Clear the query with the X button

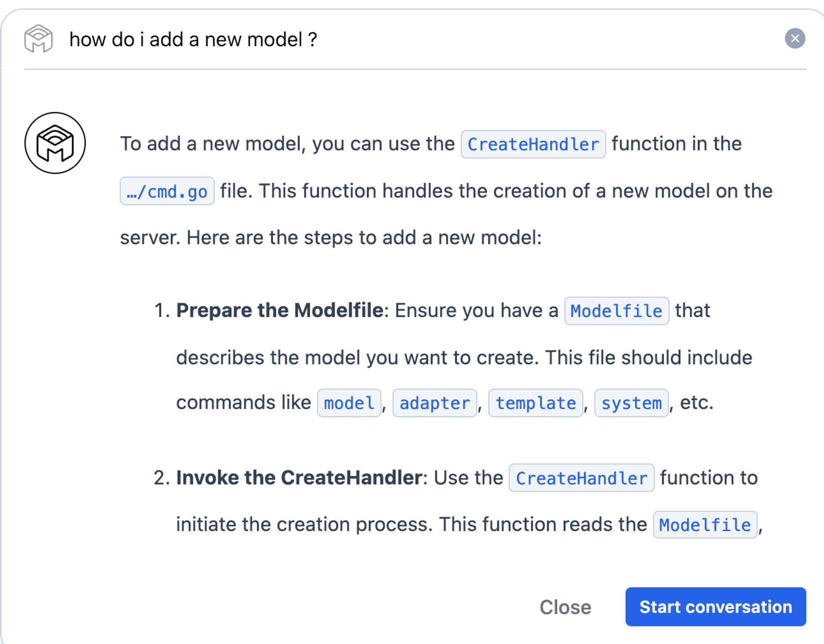pos(795,39)
